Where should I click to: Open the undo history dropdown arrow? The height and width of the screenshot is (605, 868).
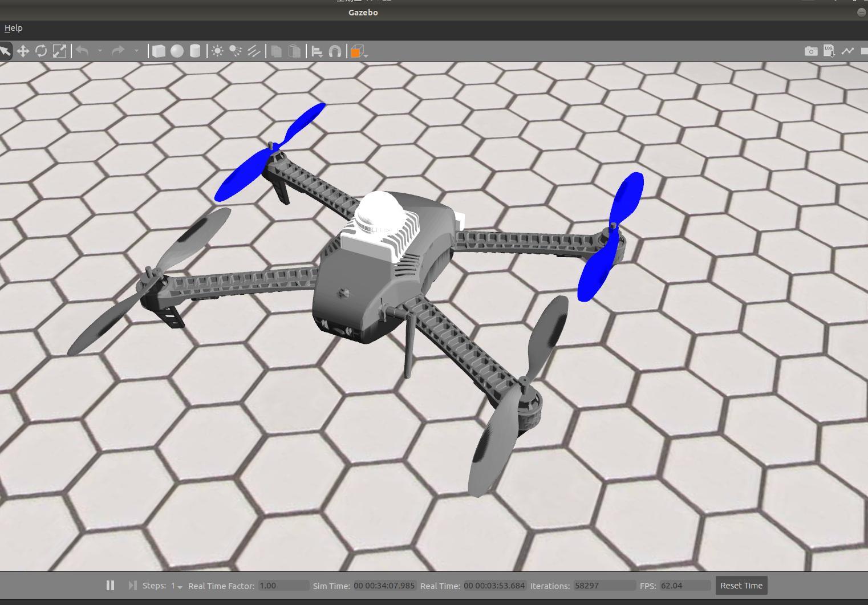100,51
